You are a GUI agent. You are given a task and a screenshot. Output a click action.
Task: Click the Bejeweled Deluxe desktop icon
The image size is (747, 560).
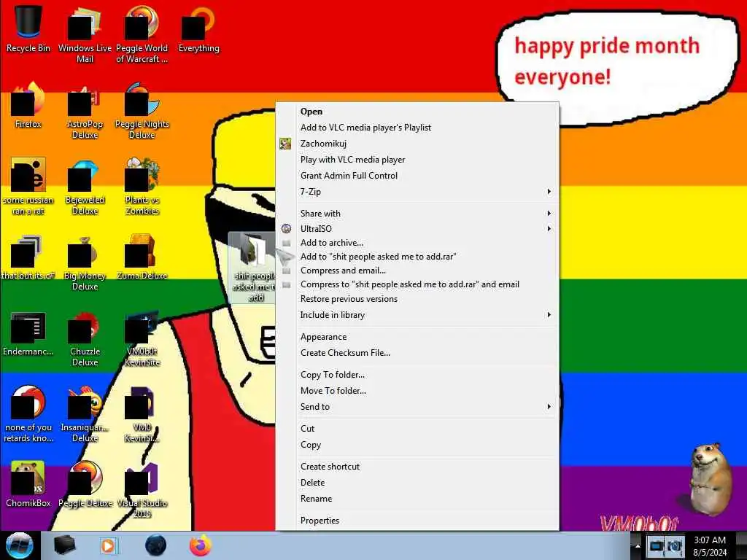point(85,186)
